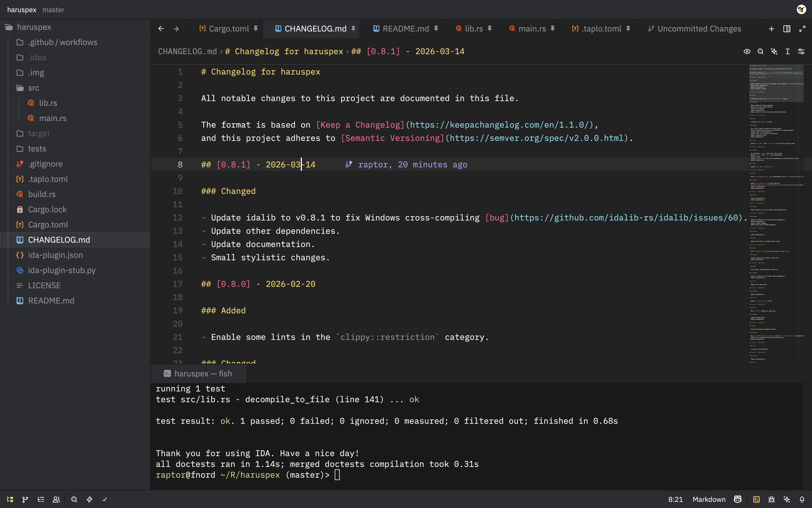Open notifications with the bell icon
The height and width of the screenshot is (508, 812).
coord(802,500)
